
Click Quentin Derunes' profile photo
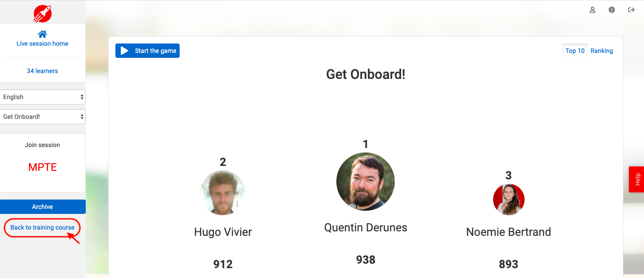(x=366, y=182)
